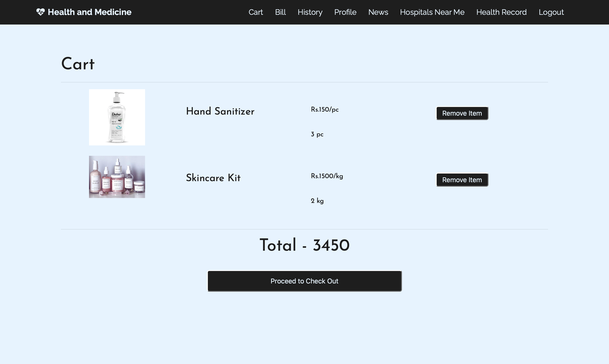
Task: Select Hospitals Near Me link
Action: [x=432, y=12]
